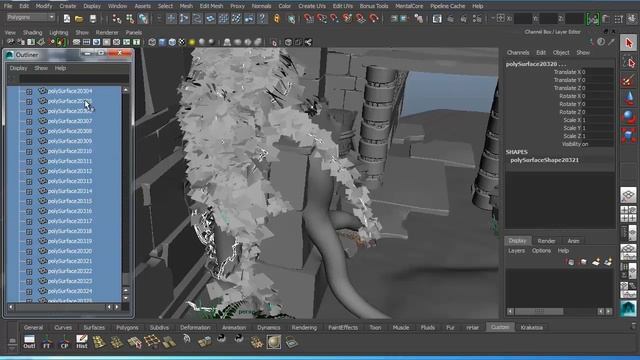The width and height of the screenshot is (640, 360).
Task: Open the Create UVs menu
Action: coord(312,6)
